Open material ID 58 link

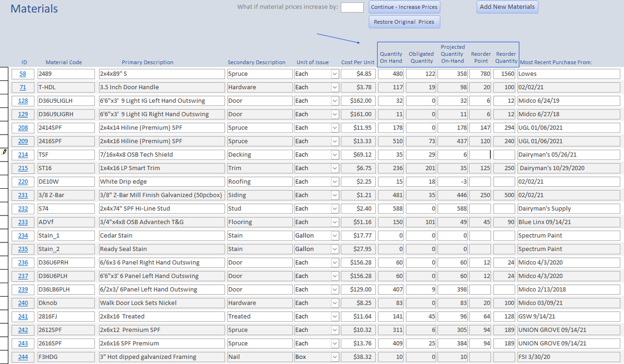point(23,74)
